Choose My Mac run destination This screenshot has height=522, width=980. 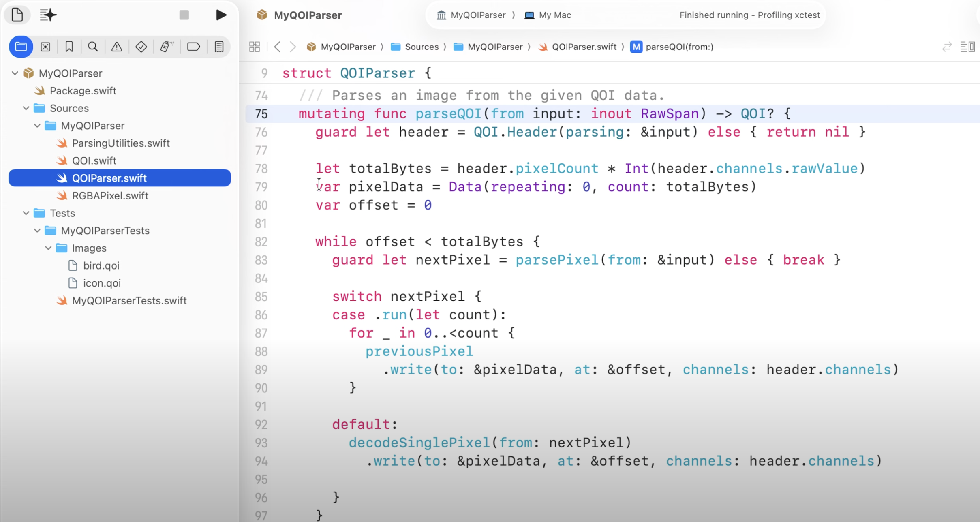click(x=548, y=15)
